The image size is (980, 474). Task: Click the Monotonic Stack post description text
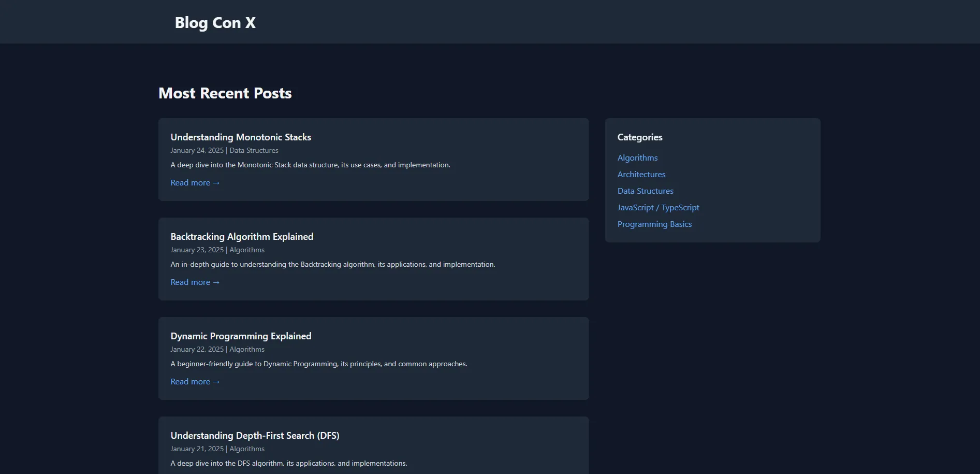[x=310, y=165]
